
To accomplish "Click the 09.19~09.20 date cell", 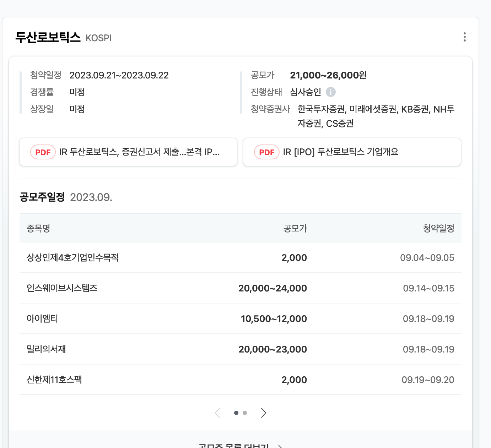I will point(428,380).
